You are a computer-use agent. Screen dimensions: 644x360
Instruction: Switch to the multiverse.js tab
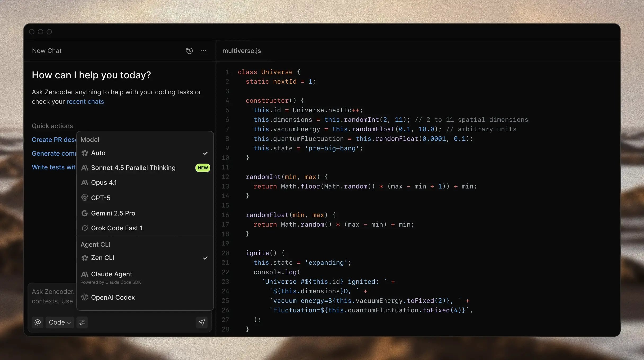241,51
